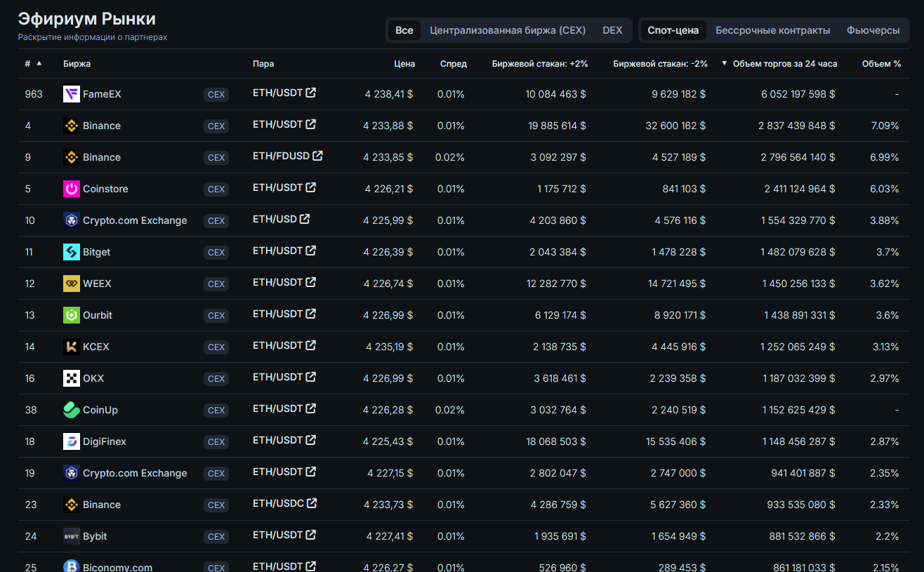Click the Crypto.com logo in the ETH/USD row
The image size is (924, 572).
pyautogui.click(x=72, y=220)
